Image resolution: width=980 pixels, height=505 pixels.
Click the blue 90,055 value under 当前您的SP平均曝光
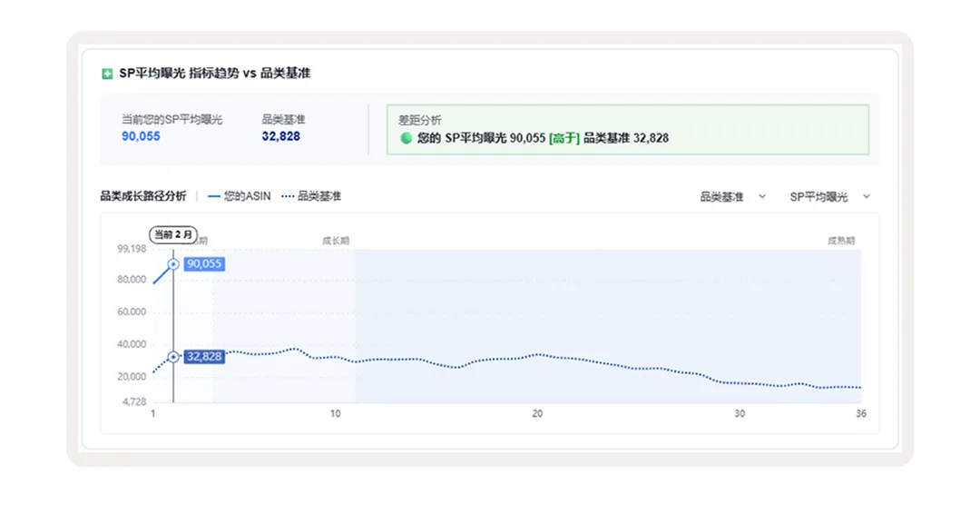(x=141, y=136)
